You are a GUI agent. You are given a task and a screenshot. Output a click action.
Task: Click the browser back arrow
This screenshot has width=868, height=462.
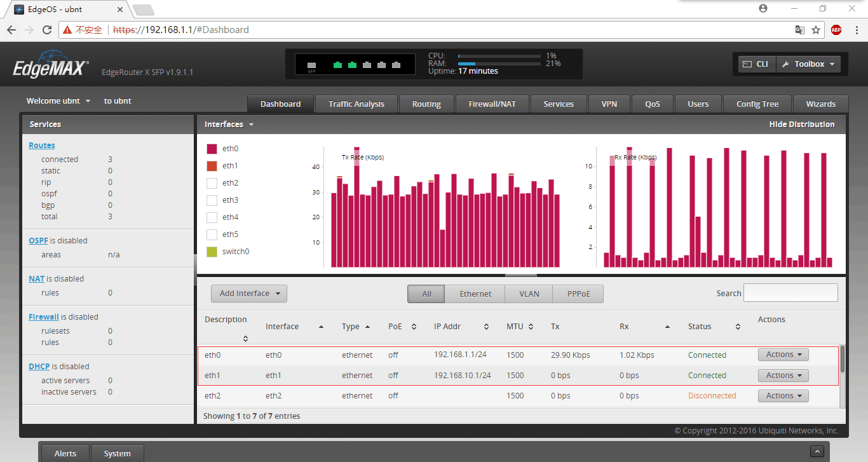pos(11,30)
